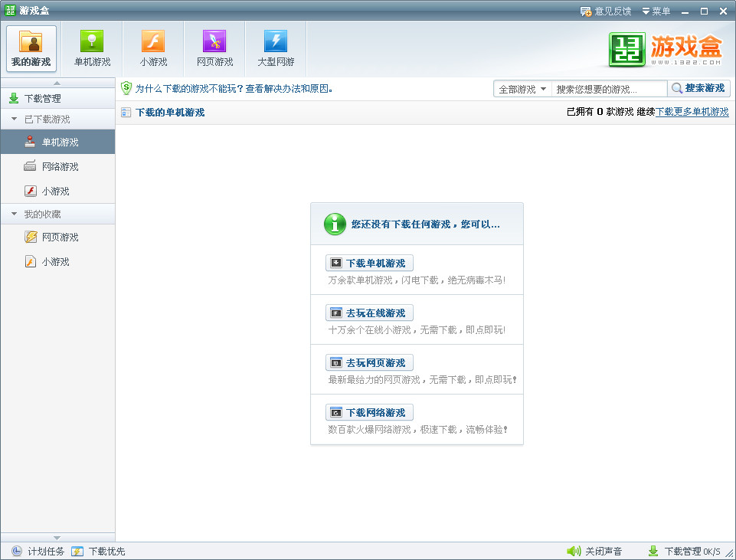Click the clock icon for 计划任务
Image resolution: width=736 pixels, height=560 pixels.
point(17,551)
